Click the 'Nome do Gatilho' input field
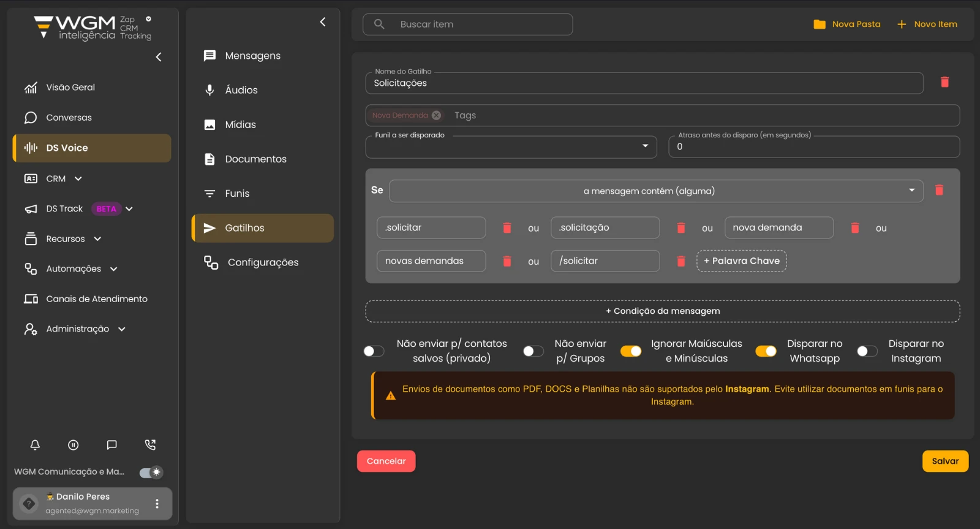980x529 pixels. point(643,83)
